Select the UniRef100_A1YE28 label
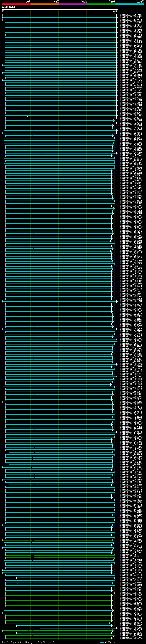 131,82
